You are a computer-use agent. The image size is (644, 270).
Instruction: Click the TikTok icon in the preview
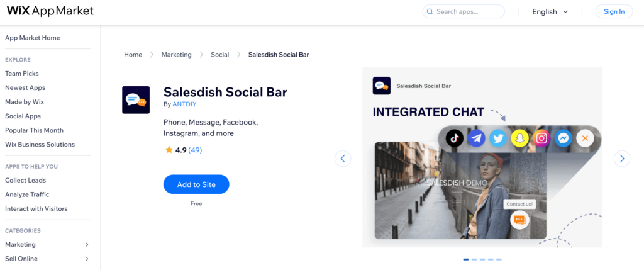(455, 138)
